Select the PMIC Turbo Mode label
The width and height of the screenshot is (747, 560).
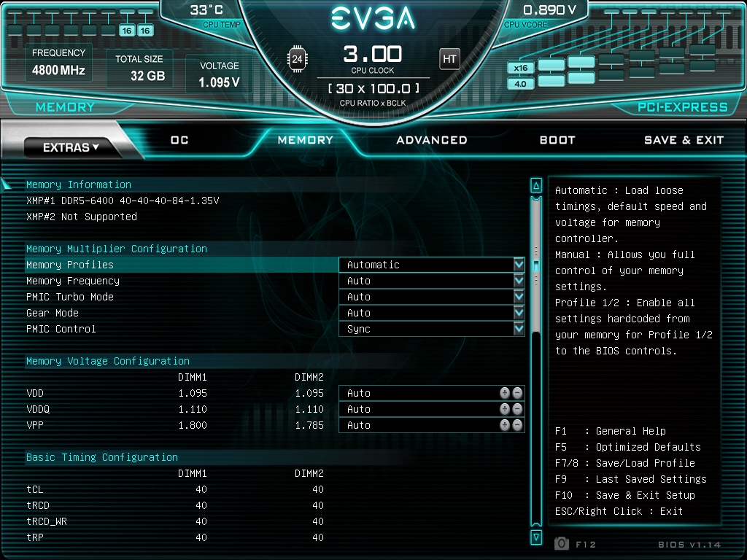(70, 297)
